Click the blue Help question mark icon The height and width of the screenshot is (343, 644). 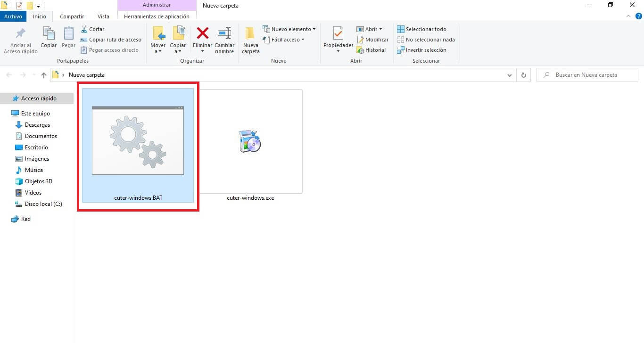click(638, 16)
